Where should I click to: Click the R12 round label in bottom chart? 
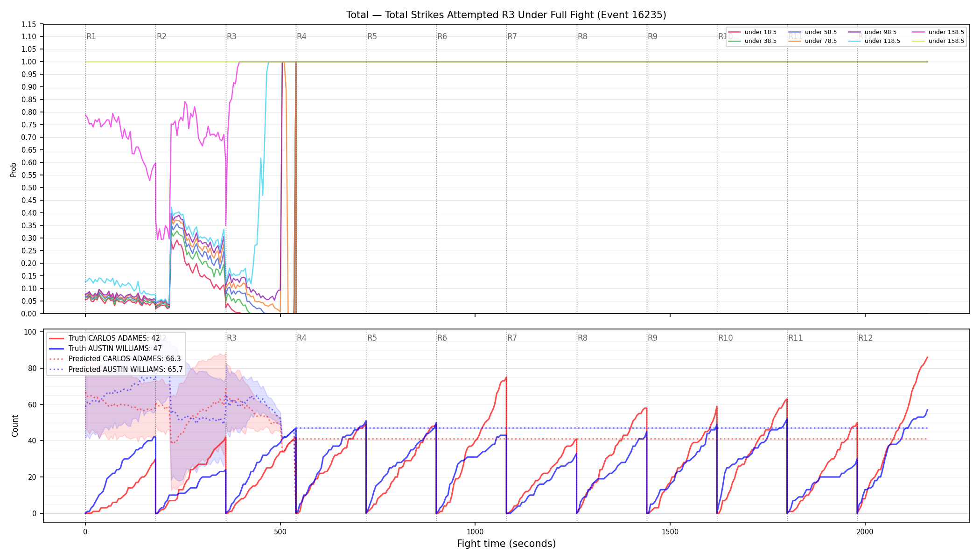click(x=865, y=338)
